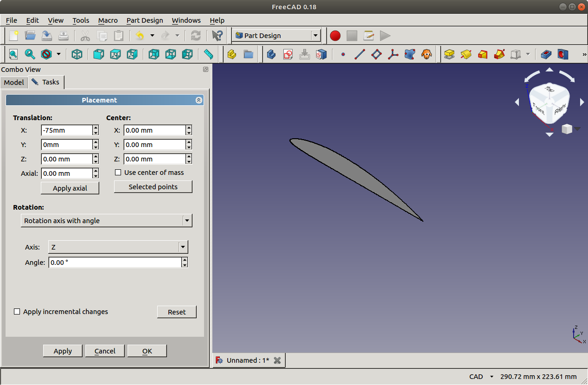The image size is (588, 385).
Task: Create a new document with the New icon
Action: [13, 36]
